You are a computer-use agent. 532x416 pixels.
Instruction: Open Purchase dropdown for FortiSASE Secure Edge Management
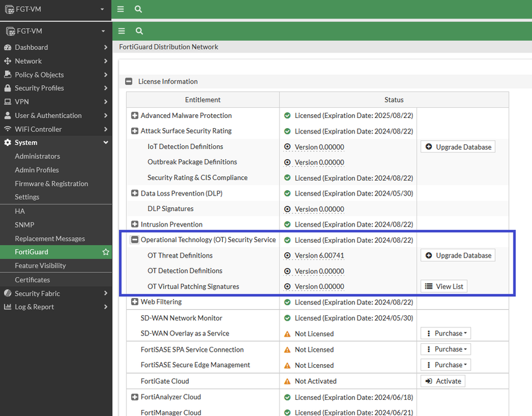446,365
